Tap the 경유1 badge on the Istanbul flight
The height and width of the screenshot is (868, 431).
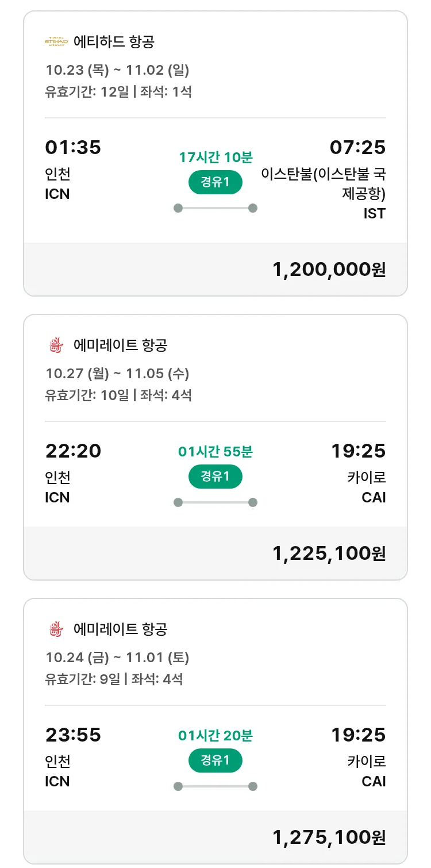tap(215, 182)
